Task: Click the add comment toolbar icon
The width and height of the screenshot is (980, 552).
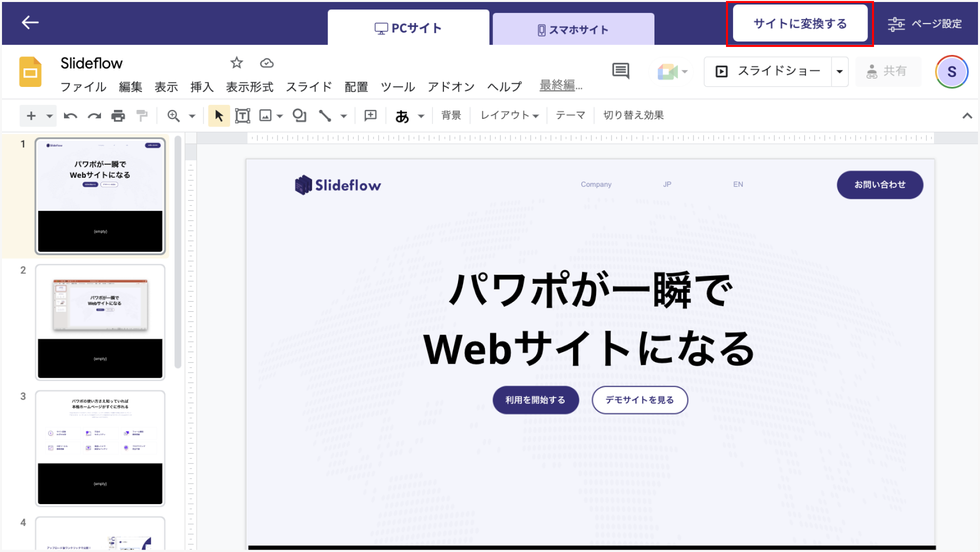Action: (x=370, y=116)
